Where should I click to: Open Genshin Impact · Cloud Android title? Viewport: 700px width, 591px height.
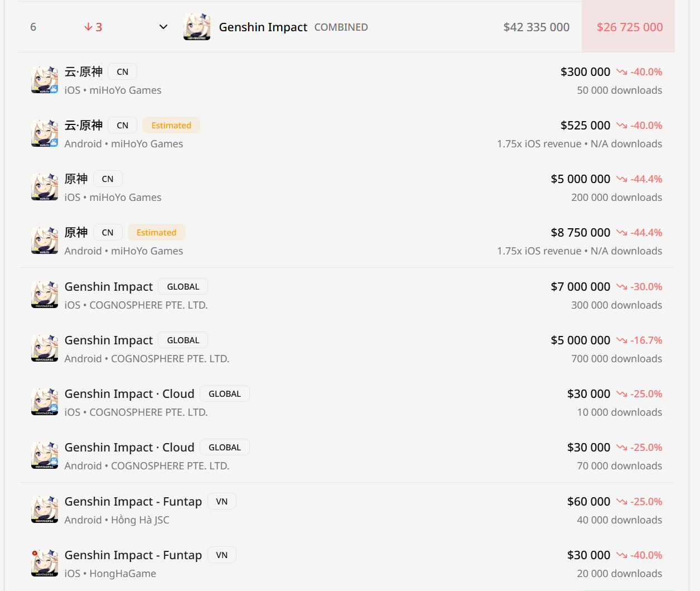point(129,447)
